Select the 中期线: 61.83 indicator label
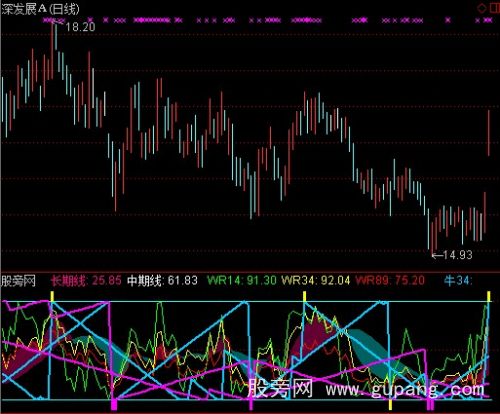The image size is (500, 414). [x=162, y=280]
